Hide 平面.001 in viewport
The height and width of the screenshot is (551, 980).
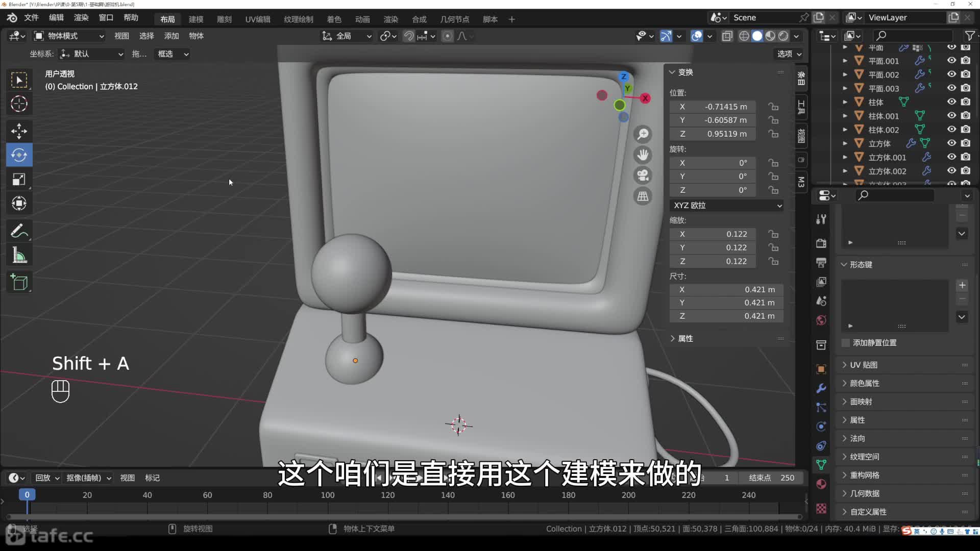pyautogui.click(x=951, y=60)
